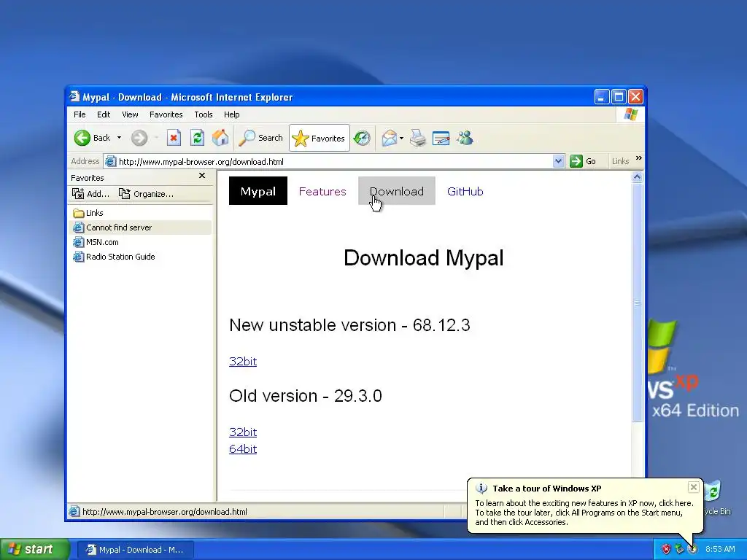Click the Mypal logo tab on the page
Viewport: 747px width, 560px height.
click(258, 191)
